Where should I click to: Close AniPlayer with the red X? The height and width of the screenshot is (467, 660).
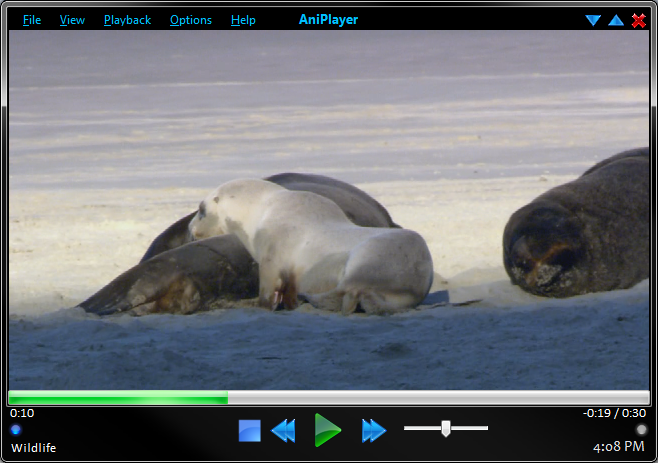point(639,20)
